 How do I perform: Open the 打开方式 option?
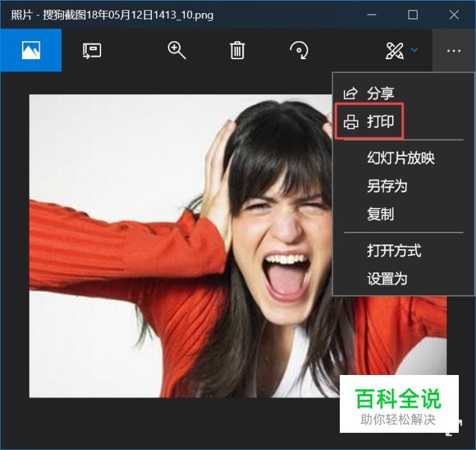point(393,250)
